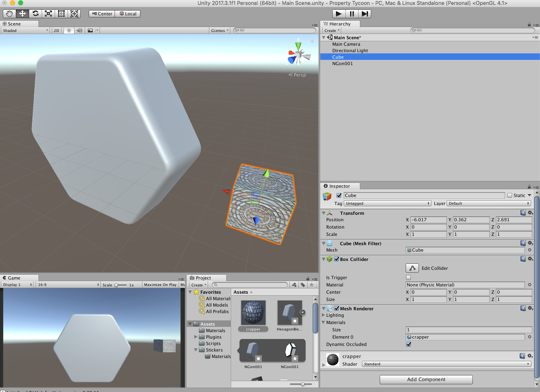Open Mesh object picker circle

(x=529, y=250)
